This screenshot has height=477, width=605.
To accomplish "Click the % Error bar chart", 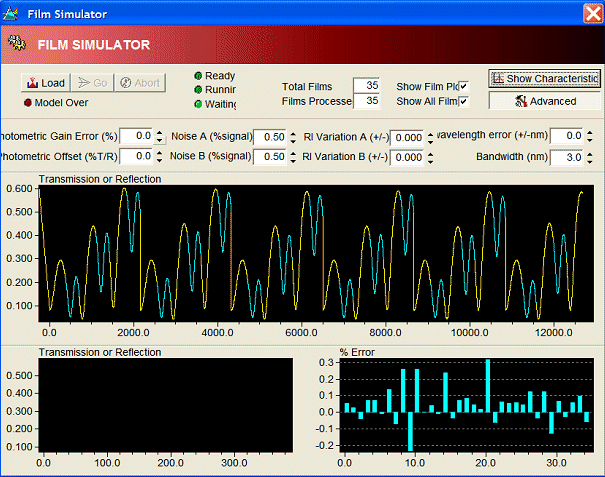I will point(466,405).
